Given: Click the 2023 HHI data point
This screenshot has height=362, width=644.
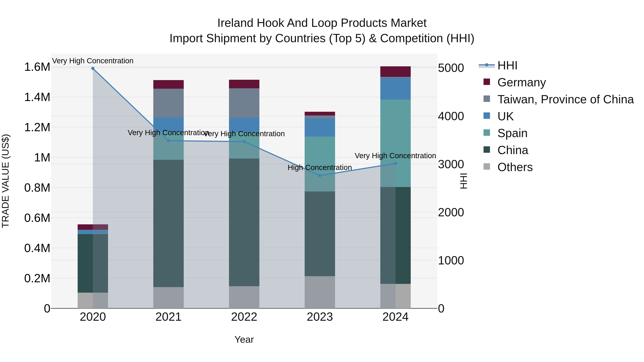Looking at the screenshot, I should point(320,176).
